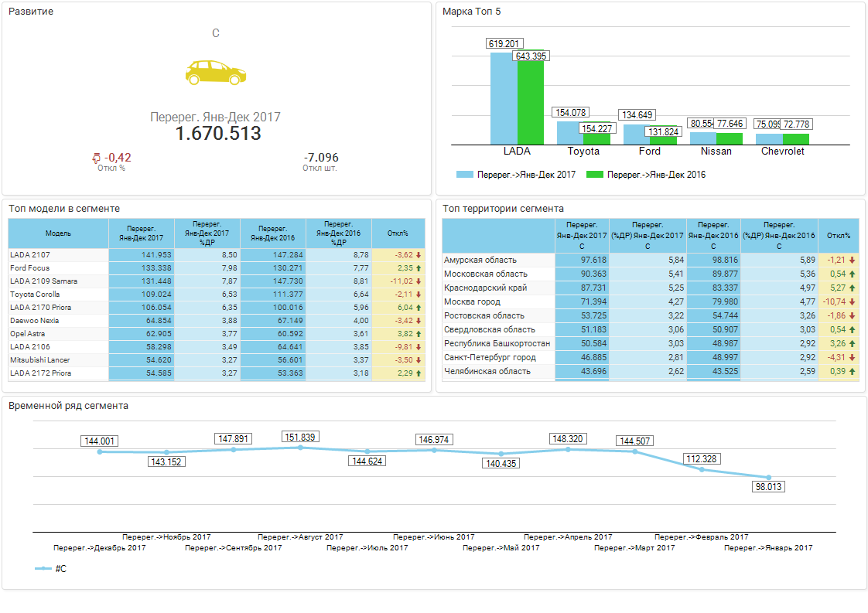Click the blue legend swatch for Янв-Дек 2017

(464, 175)
